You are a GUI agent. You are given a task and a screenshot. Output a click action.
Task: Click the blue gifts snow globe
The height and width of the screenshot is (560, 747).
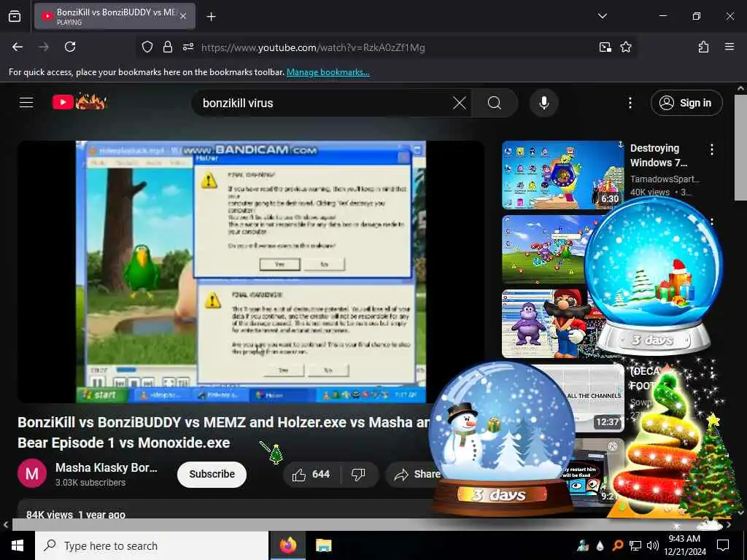(x=654, y=275)
